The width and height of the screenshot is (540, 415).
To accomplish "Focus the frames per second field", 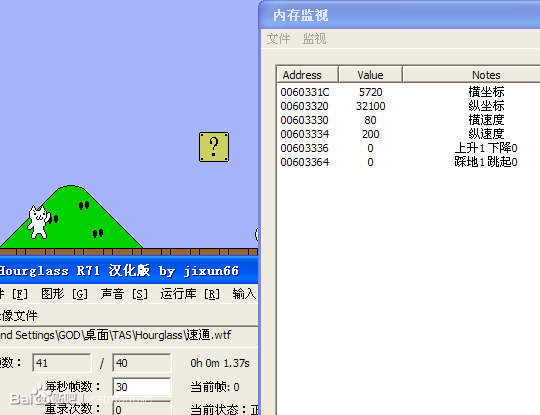I will (142, 387).
